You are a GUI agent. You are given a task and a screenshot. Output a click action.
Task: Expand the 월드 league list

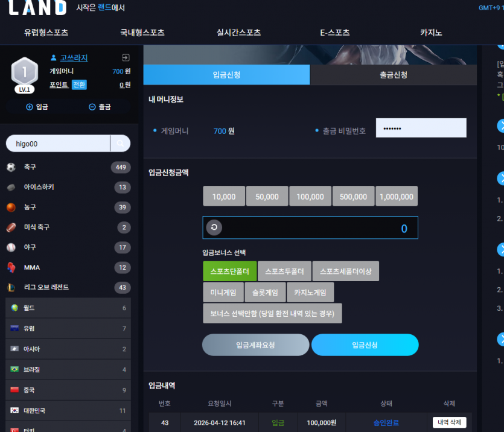click(x=68, y=308)
